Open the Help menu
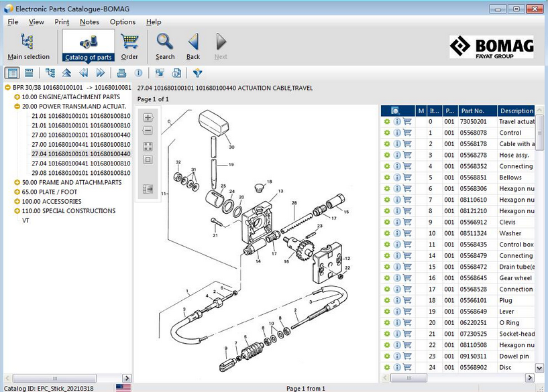Screen dimensions: 548x392 pos(154,21)
